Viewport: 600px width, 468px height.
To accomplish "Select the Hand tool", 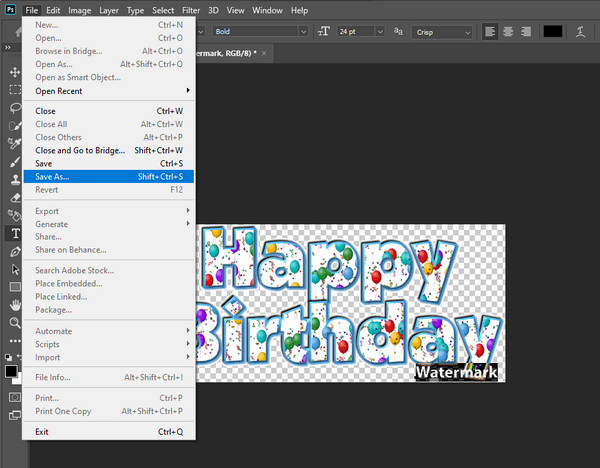I will [15, 305].
